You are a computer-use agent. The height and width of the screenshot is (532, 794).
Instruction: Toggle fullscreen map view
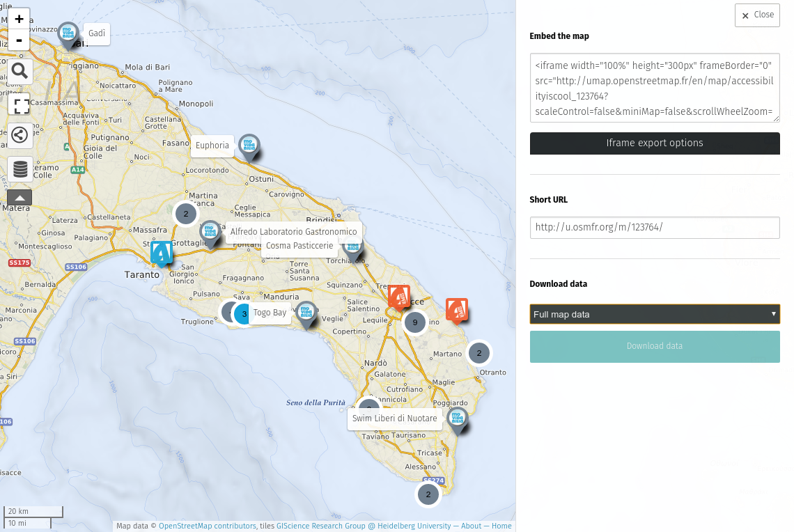click(20, 105)
